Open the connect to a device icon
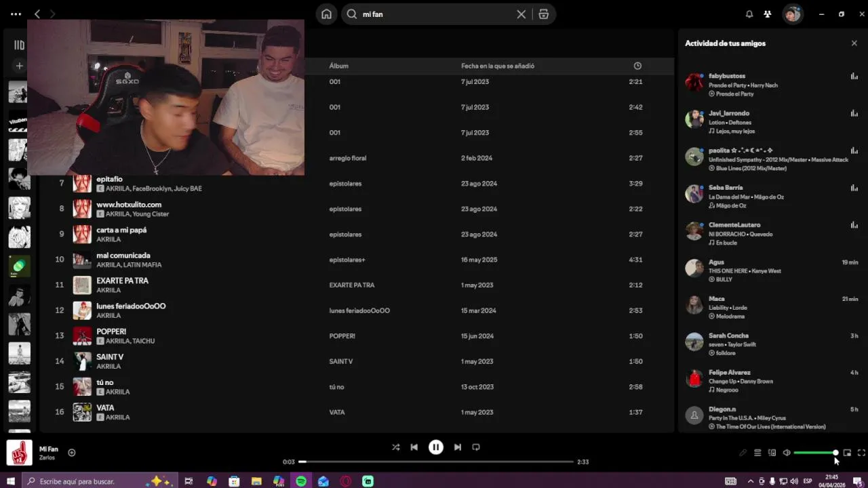The height and width of the screenshot is (488, 868). click(x=772, y=453)
